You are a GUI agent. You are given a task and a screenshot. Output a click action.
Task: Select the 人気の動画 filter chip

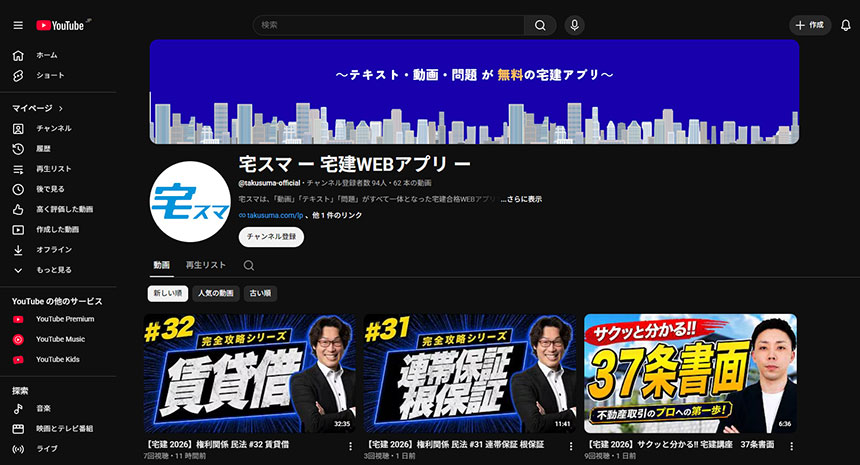coord(216,293)
